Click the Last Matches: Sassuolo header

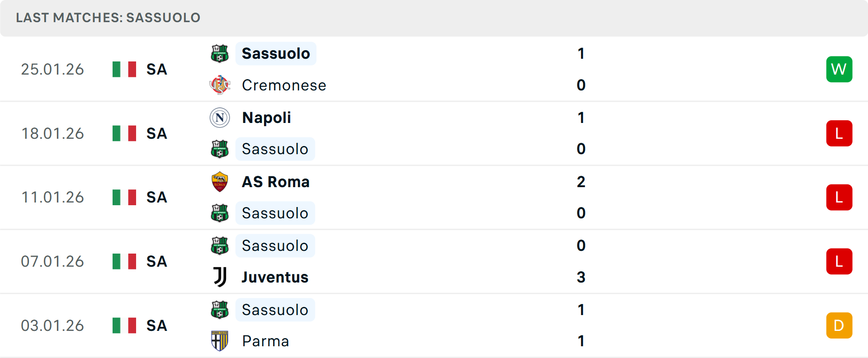click(108, 18)
